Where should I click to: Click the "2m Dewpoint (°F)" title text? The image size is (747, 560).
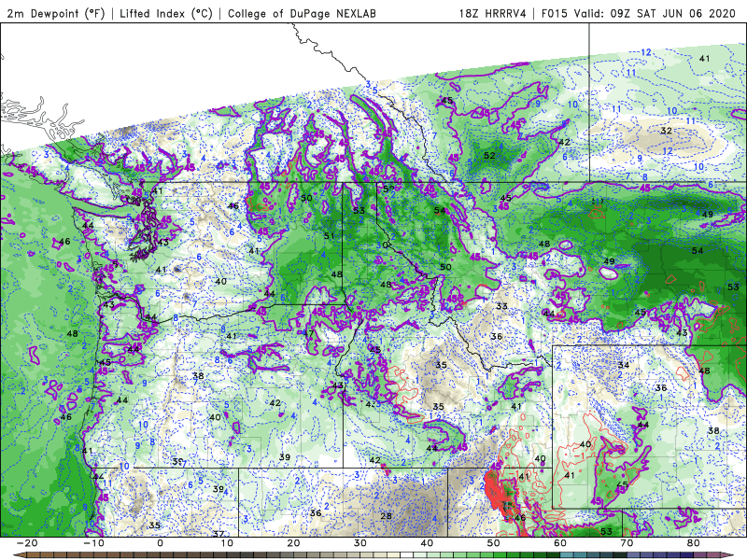[x=56, y=13]
